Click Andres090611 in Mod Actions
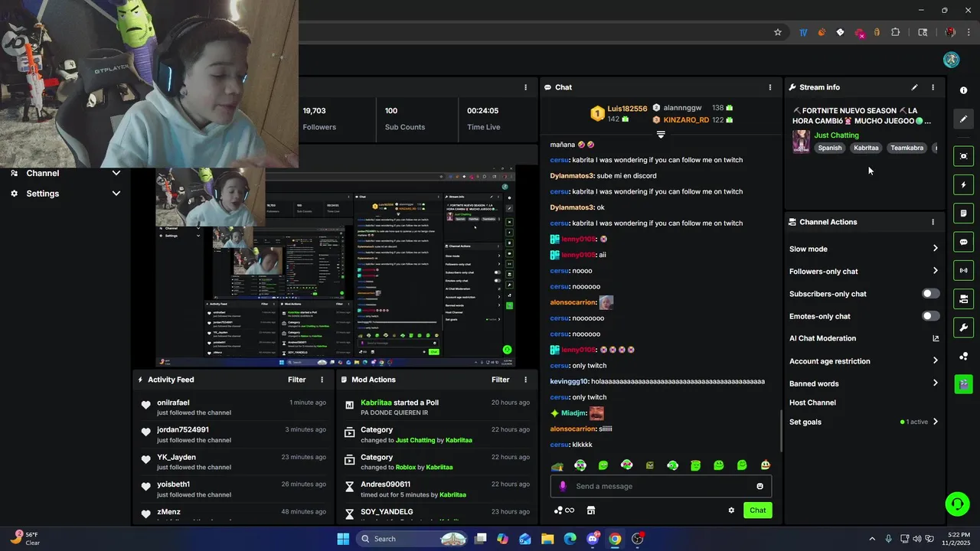Image resolution: width=980 pixels, height=551 pixels. point(385,484)
